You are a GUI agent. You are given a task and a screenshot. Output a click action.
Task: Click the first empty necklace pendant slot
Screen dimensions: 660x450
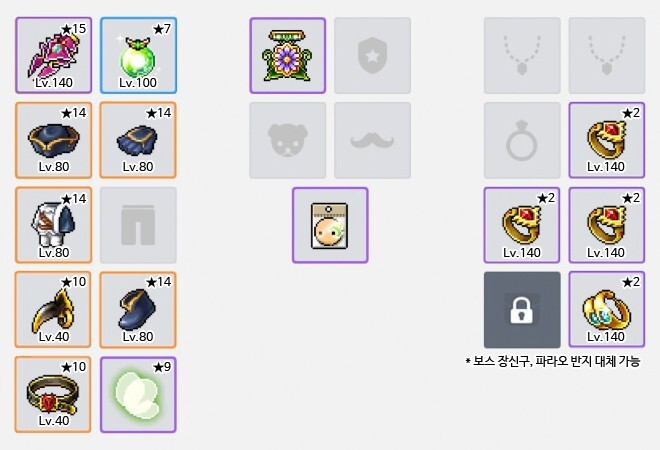pos(522,55)
